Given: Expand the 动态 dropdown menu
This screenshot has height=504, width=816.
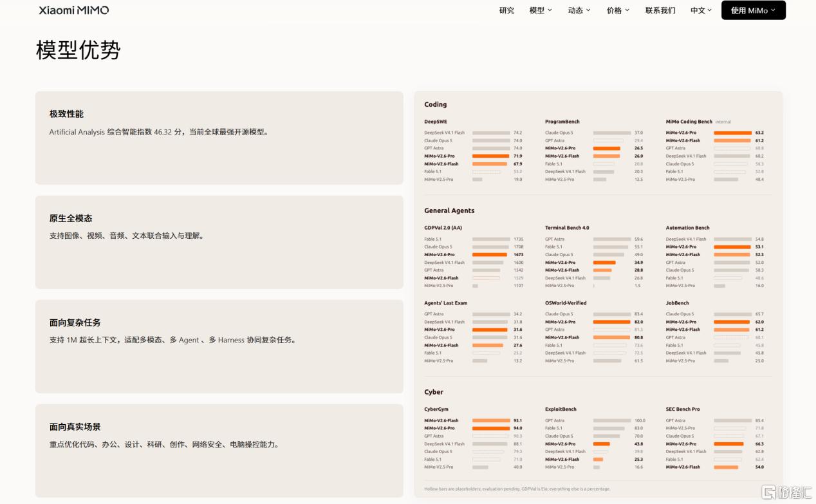Looking at the screenshot, I should (579, 10).
